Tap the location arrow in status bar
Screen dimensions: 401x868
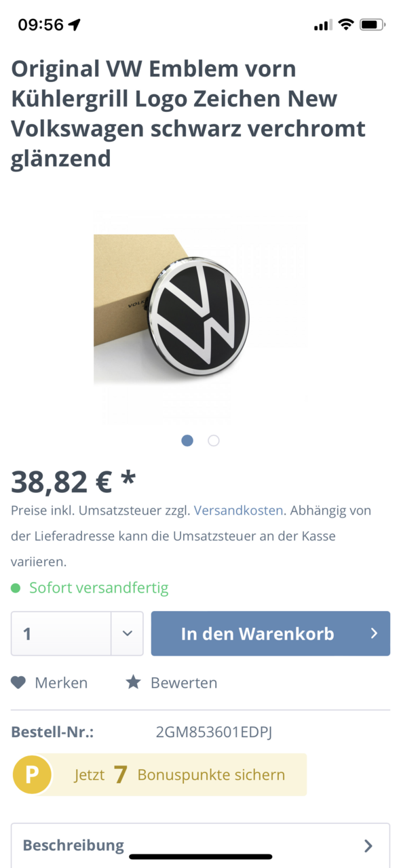(75, 25)
